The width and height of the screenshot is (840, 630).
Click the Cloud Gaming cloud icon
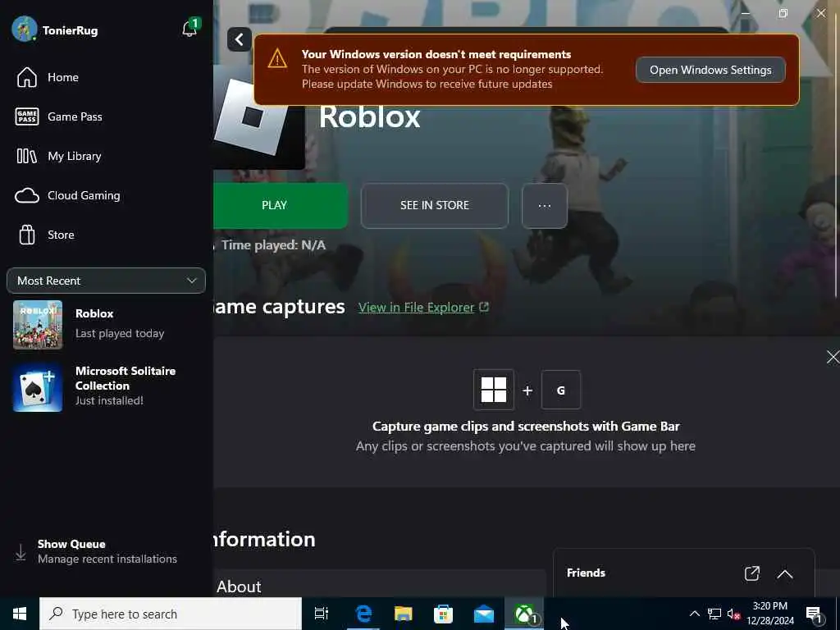click(x=27, y=195)
